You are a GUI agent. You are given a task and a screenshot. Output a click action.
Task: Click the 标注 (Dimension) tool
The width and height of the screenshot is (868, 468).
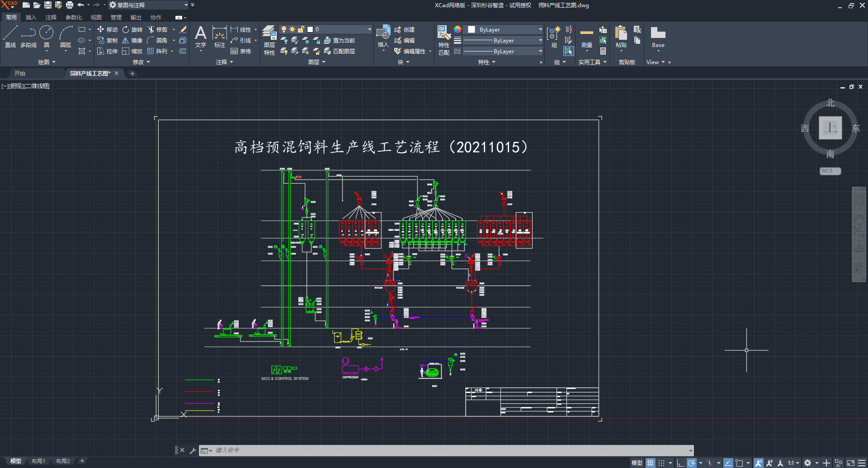[220, 37]
